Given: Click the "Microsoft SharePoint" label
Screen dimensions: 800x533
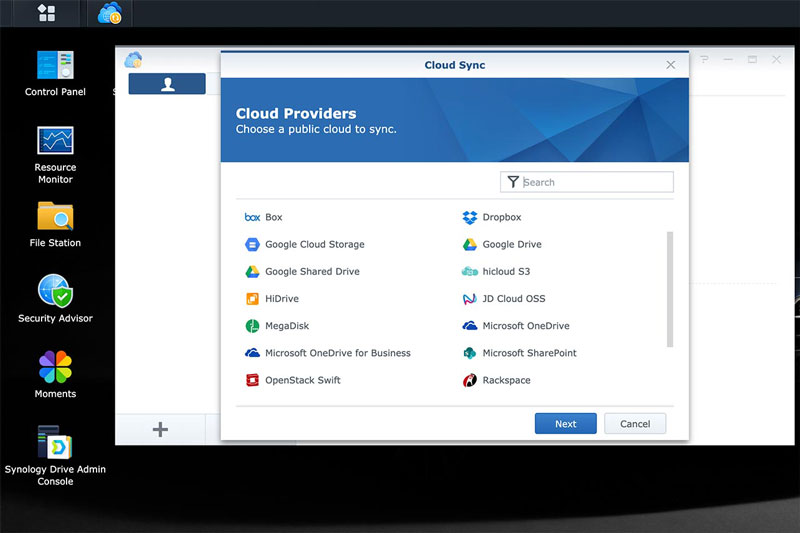Looking at the screenshot, I should 530,353.
